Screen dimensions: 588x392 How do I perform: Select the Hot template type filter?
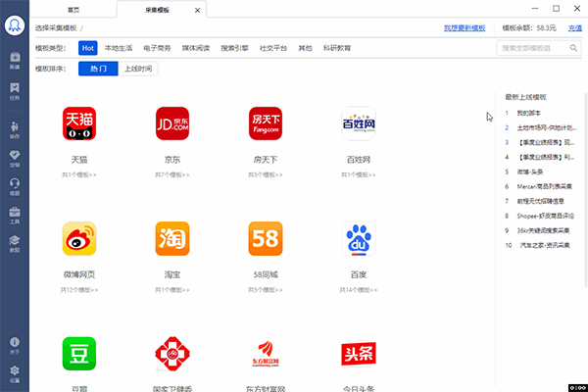click(x=87, y=47)
